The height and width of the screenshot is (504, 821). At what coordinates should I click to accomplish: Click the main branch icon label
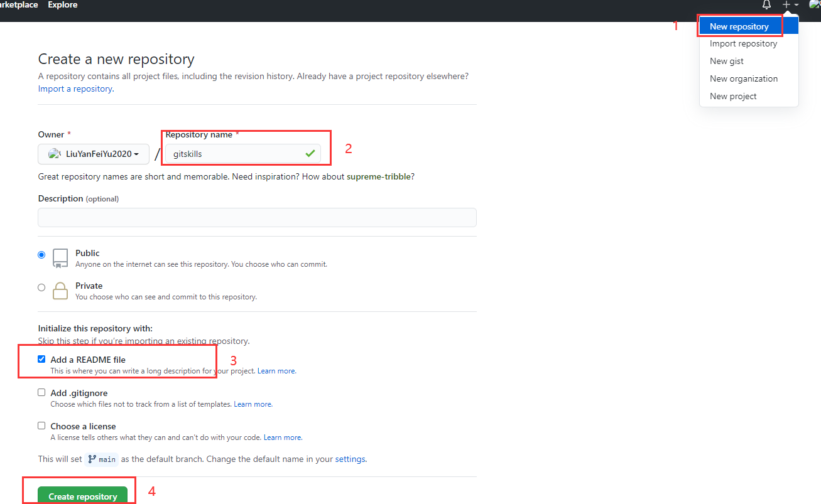click(x=102, y=459)
